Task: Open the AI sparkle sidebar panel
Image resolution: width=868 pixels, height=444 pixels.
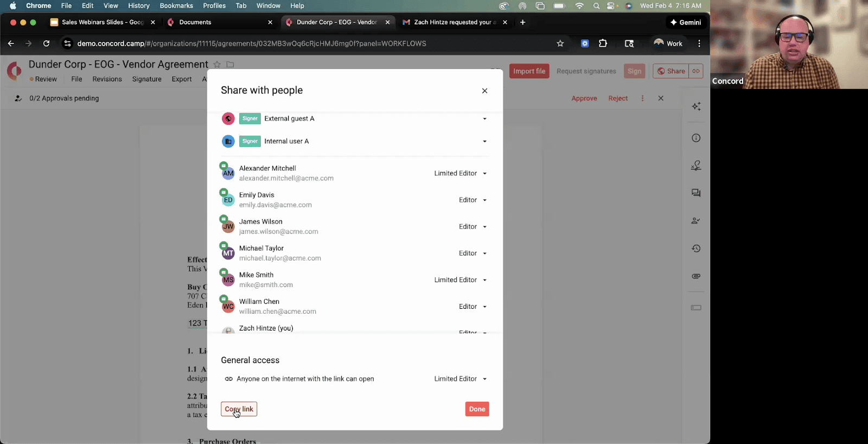Action: (x=696, y=106)
